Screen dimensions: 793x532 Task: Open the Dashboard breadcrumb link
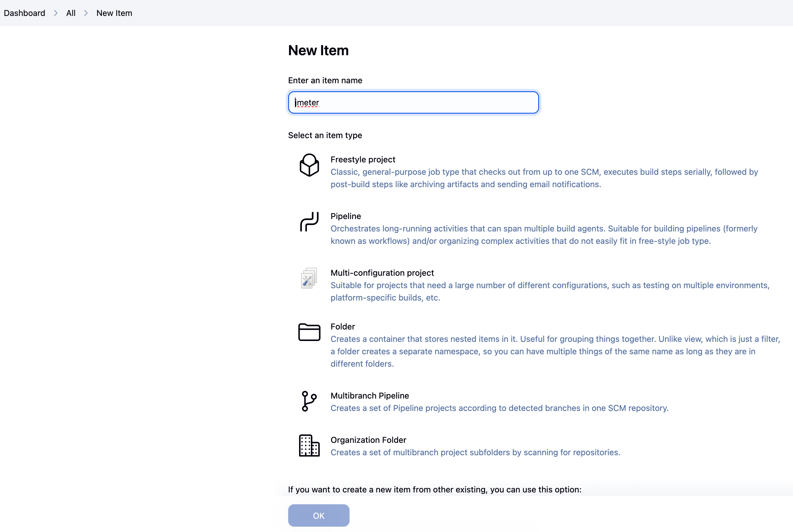[x=25, y=13]
